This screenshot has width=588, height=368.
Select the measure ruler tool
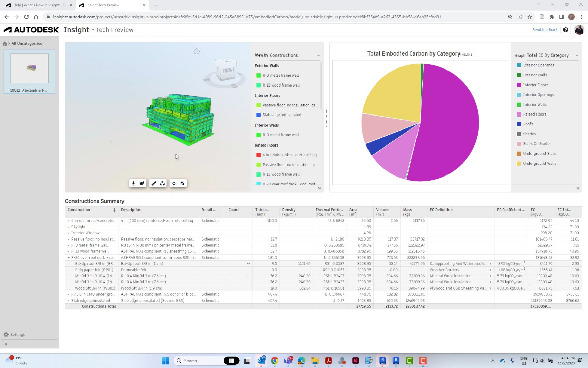(x=154, y=183)
